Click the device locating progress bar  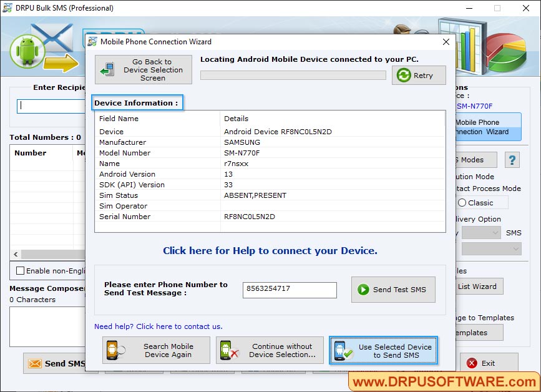(x=293, y=75)
